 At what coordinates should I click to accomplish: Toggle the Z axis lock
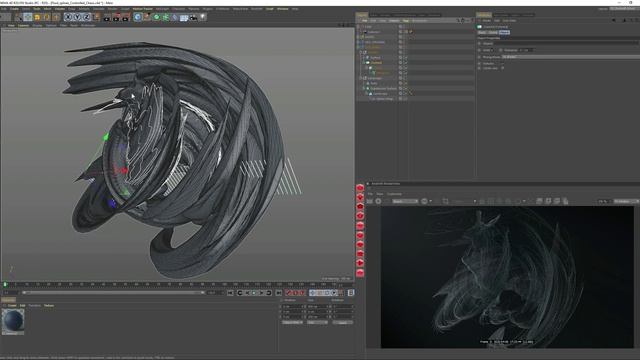pos(86,17)
